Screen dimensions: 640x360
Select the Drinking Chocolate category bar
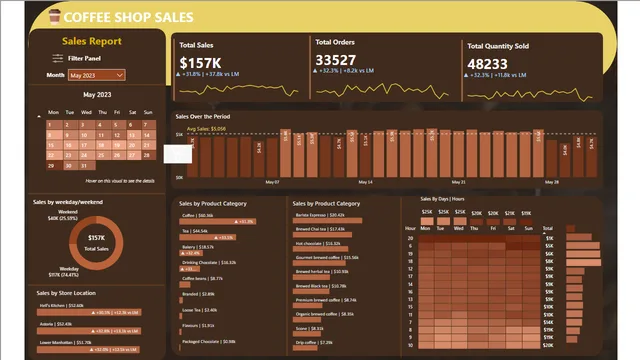pos(190,269)
